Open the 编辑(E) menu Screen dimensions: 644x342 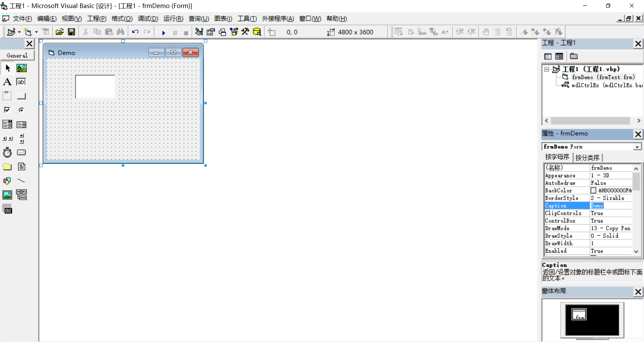click(47, 19)
